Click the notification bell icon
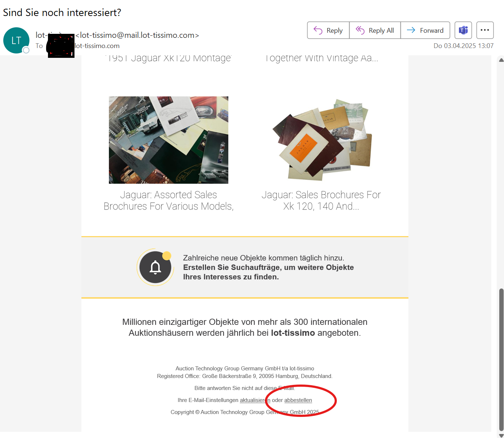The height and width of the screenshot is (438, 504). tap(155, 267)
